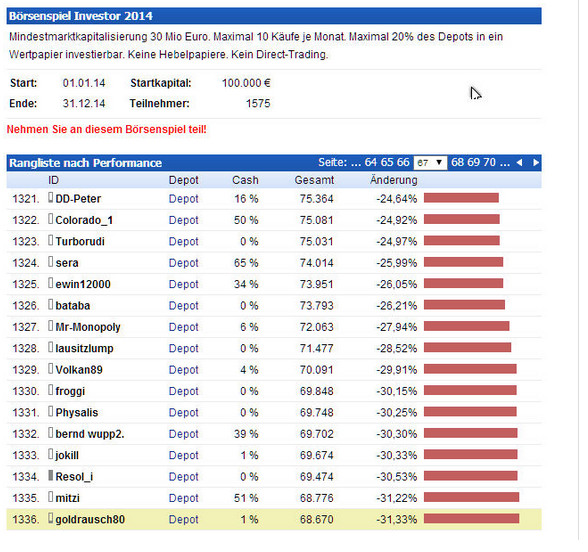Click the status icon beside jokill

(x=51, y=454)
